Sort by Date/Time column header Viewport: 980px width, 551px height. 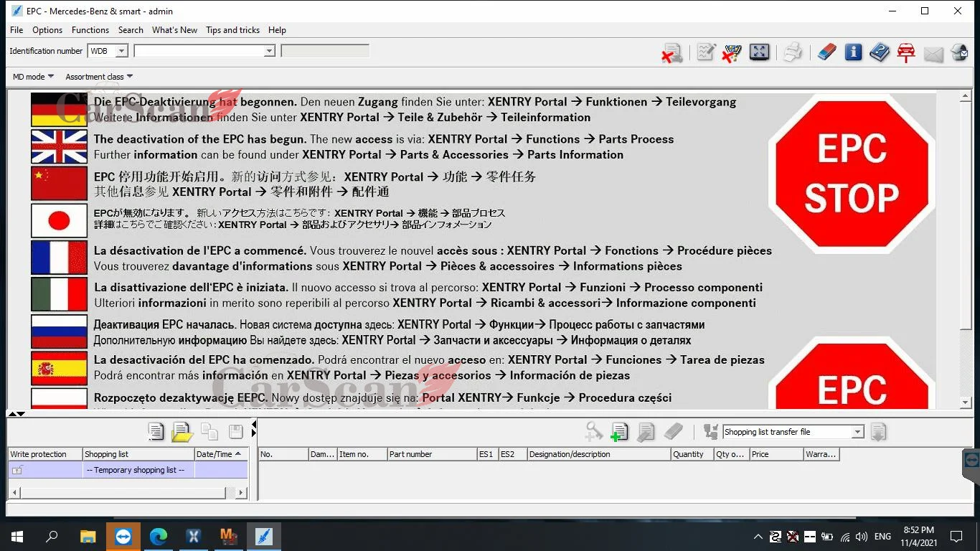(x=221, y=454)
